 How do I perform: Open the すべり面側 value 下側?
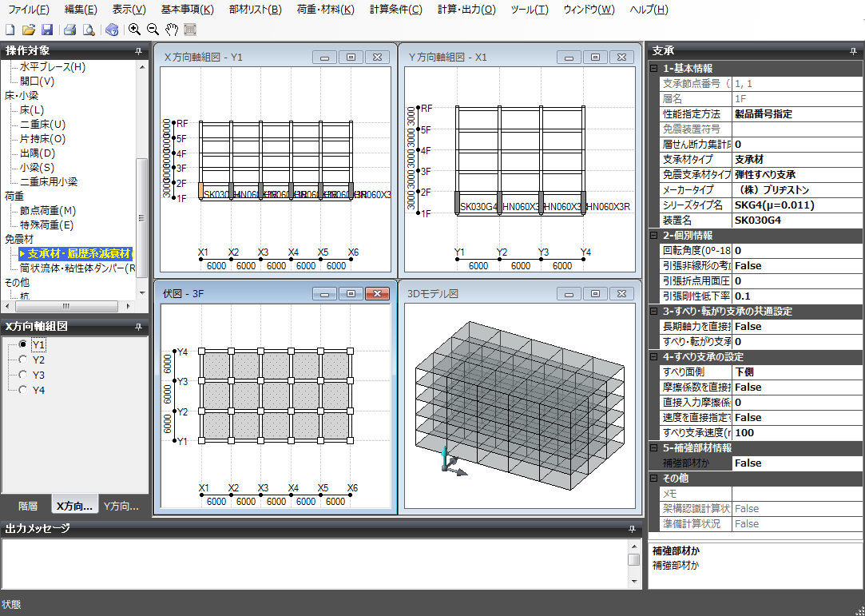pyautogui.click(x=797, y=372)
